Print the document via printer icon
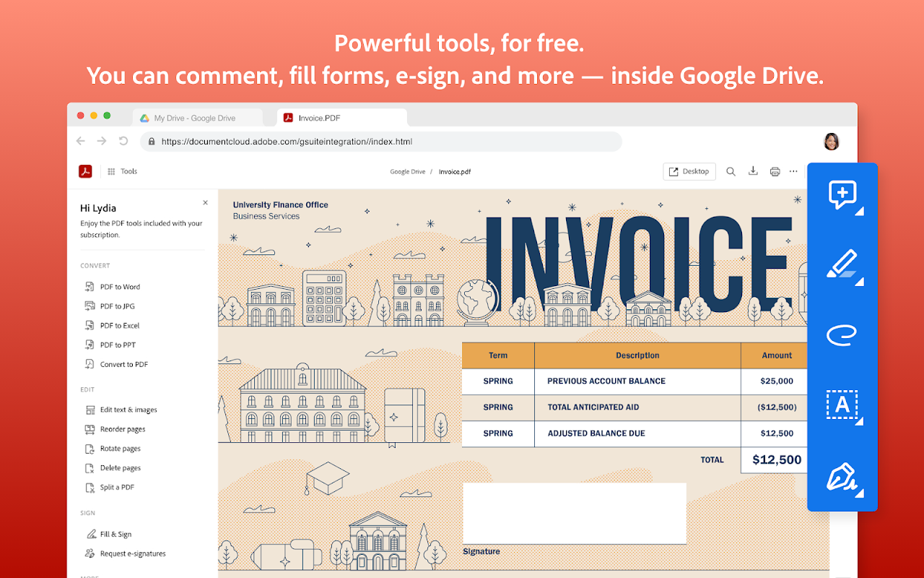 click(775, 171)
